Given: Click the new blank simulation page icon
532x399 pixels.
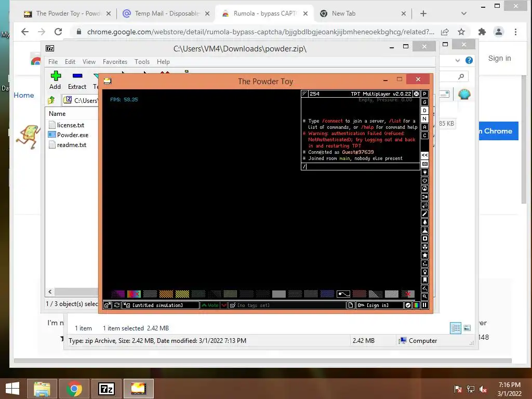Looking at the screenshot, I should (x=351, y=305).
